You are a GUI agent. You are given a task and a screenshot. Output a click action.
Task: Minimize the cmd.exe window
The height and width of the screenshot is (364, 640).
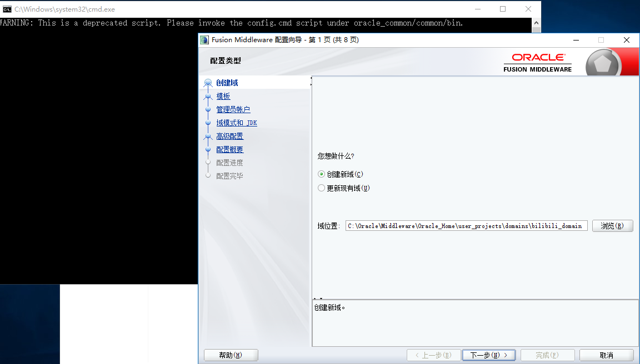(x=478, y=9)
